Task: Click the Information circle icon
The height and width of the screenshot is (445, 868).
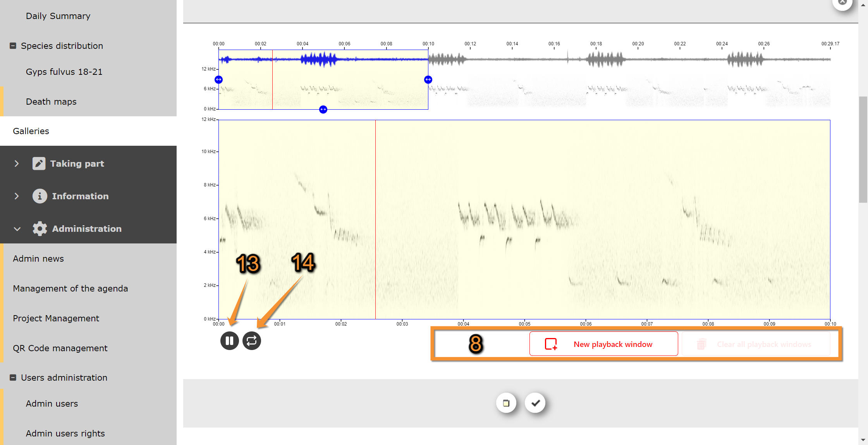Action: [40, 196]
